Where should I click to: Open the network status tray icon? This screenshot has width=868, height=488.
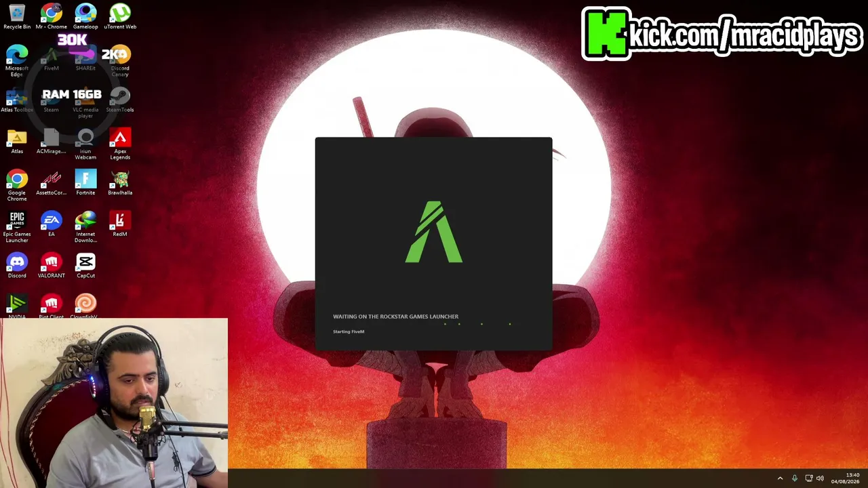(808, 479)
